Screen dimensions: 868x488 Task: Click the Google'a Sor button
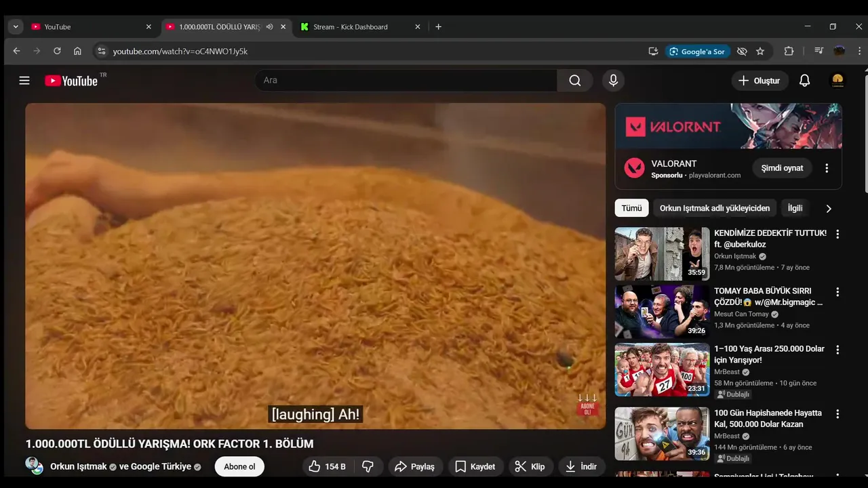(697, 51)
